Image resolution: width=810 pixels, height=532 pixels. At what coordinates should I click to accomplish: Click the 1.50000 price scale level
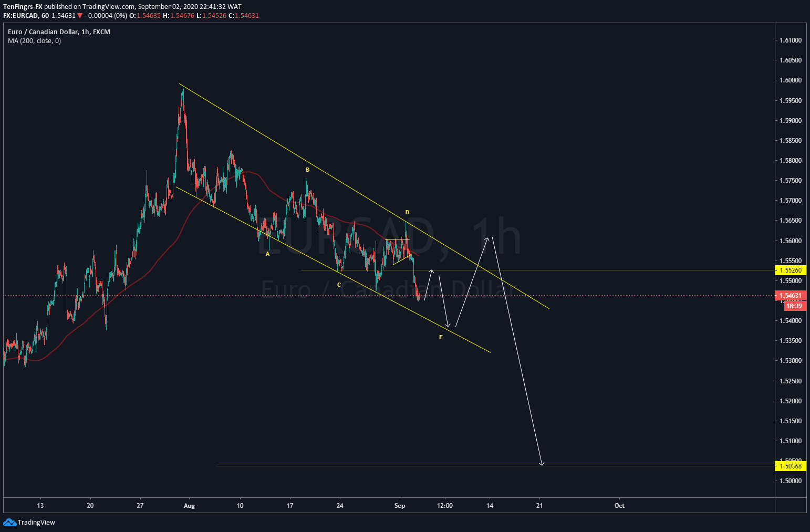pyautogui.click(x=791, y=481)
